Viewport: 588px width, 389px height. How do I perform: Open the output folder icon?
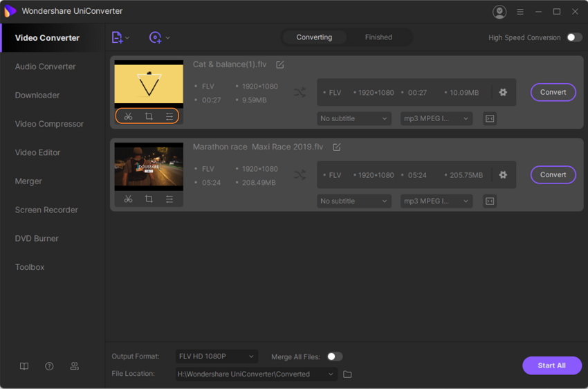coord(347,374)
